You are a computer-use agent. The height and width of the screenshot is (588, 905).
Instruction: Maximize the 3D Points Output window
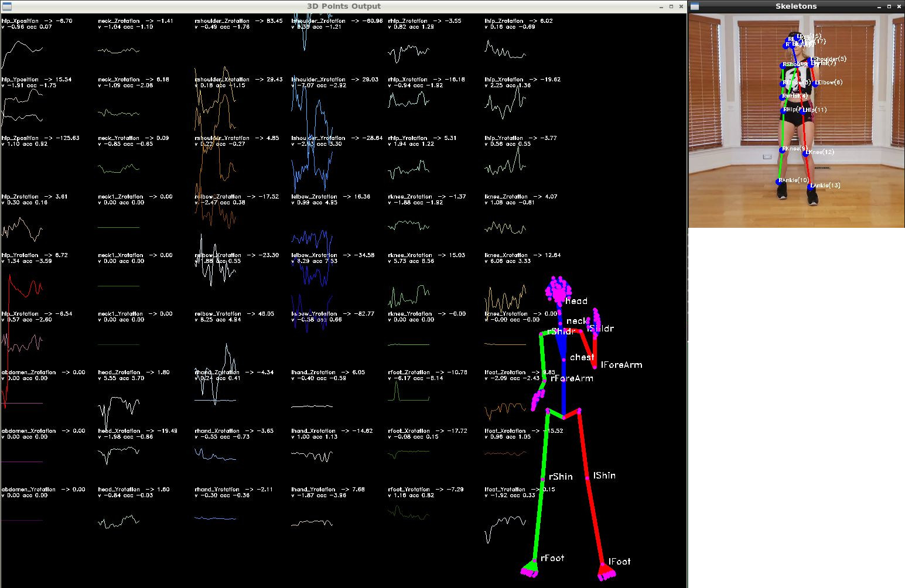[x=671, y=6]
